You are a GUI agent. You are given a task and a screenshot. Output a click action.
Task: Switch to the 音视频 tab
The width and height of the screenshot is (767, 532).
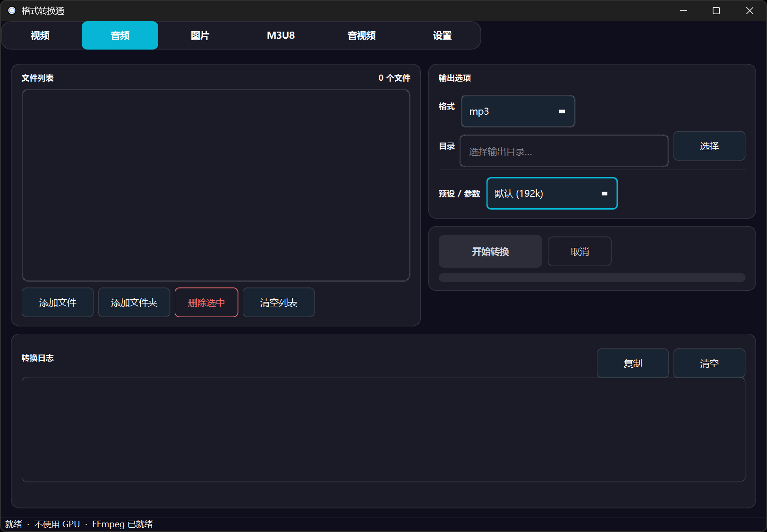361,35
